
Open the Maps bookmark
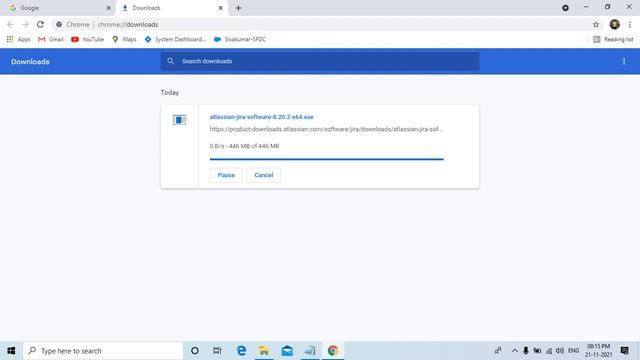[x=124, y=39]
